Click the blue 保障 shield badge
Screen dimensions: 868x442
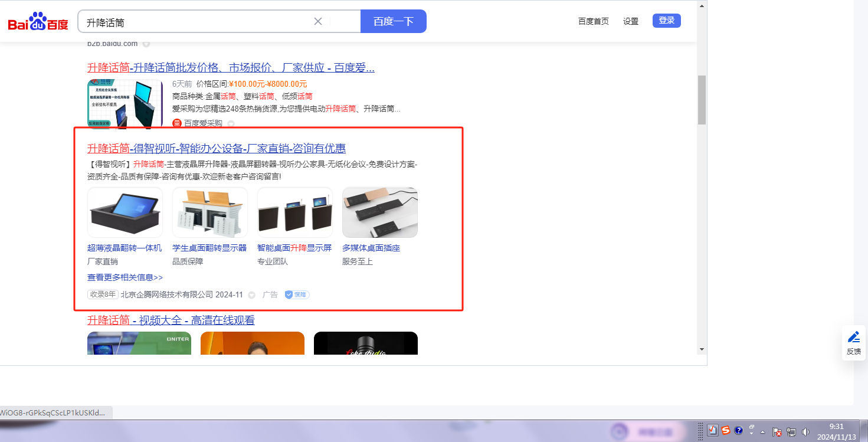pos(297,294)
